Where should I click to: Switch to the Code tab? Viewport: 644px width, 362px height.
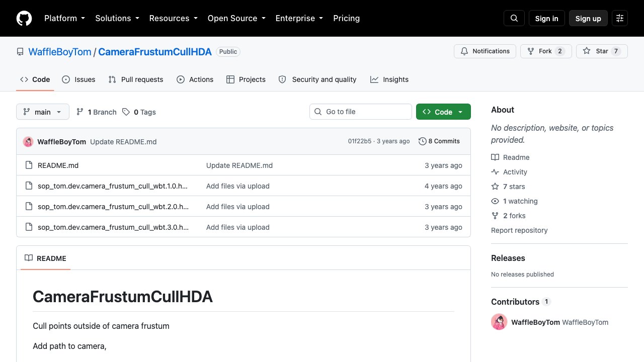[x=35, y=79]
